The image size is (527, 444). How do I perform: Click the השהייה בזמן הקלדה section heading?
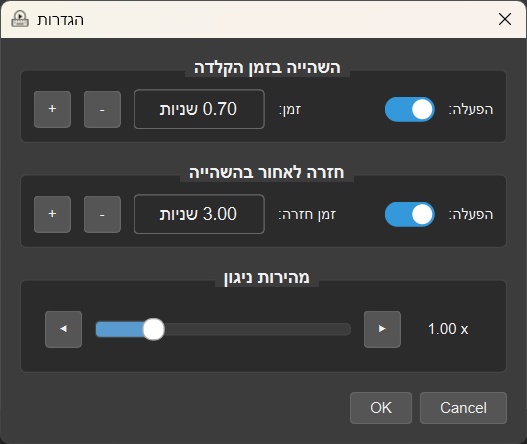[267, 68]
